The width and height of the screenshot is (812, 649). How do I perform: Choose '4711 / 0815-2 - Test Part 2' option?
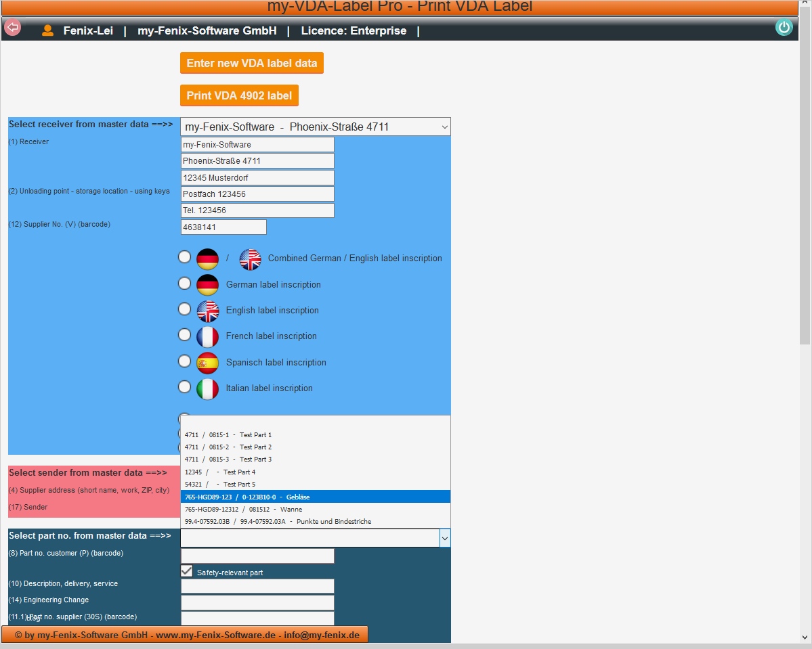(x=316, y=447)
